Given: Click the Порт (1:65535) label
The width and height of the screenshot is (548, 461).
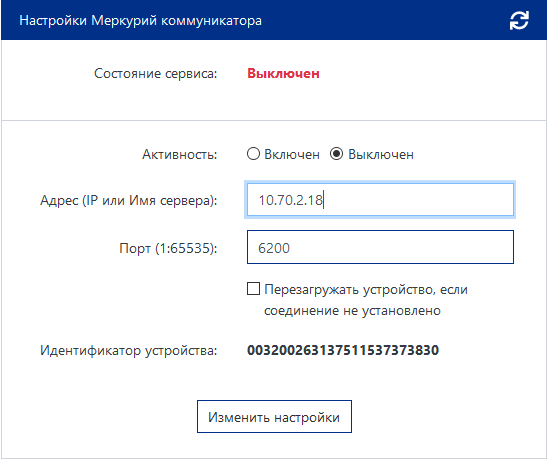Looking at the screenshot, I should 168,248.
